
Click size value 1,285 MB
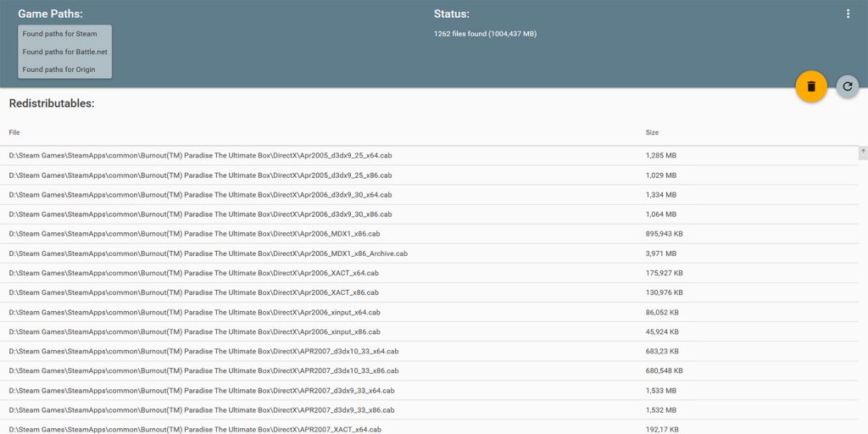click(661, 156)
